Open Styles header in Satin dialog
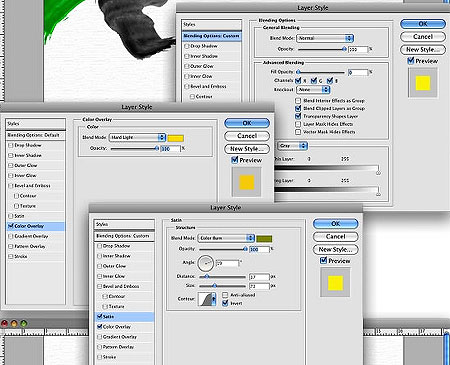450x365 pixels. click(124, 224)
